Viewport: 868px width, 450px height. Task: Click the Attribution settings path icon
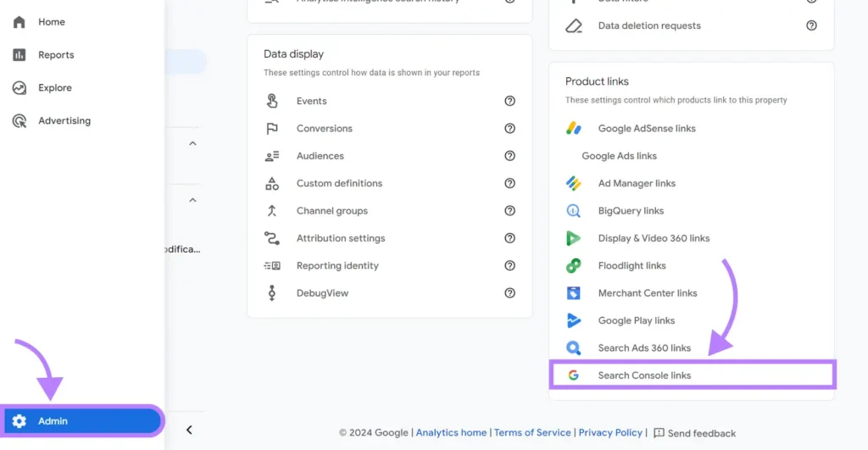[272, 238]
